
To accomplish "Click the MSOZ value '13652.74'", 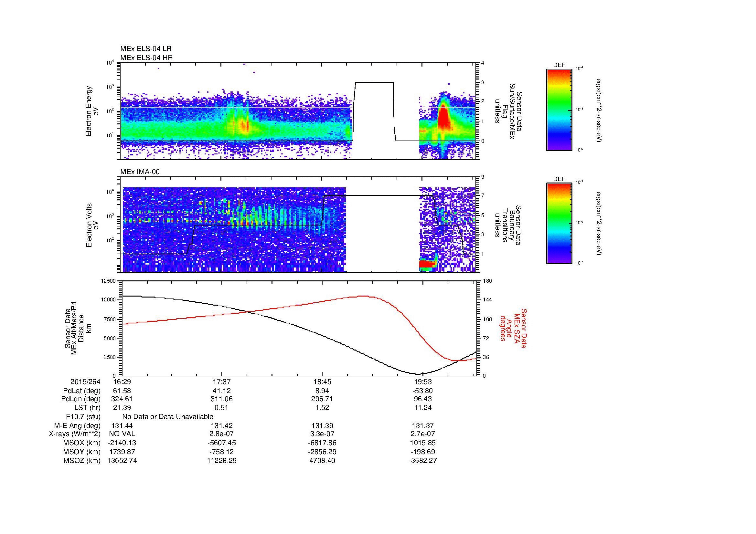I will click(122, 461).
